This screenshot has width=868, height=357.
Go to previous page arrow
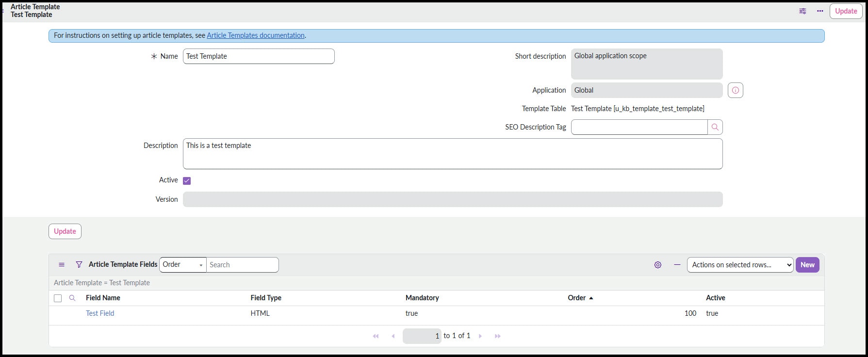(393, 336)
